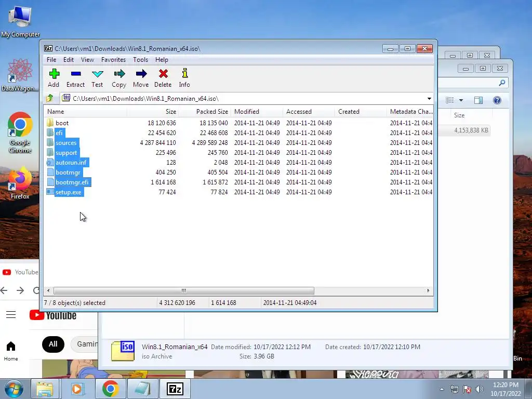
Task: Sort by Modified column header
Action: (257, 112)
